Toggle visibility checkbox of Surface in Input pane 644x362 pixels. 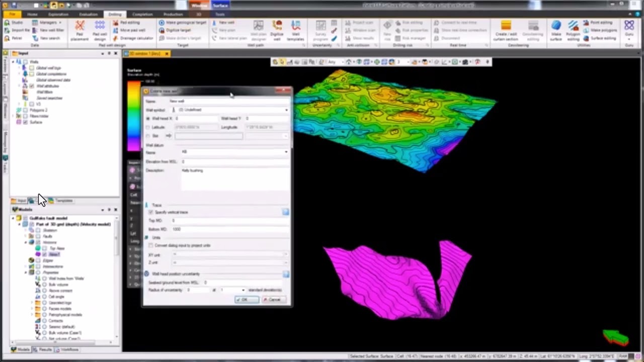[25, 122]
